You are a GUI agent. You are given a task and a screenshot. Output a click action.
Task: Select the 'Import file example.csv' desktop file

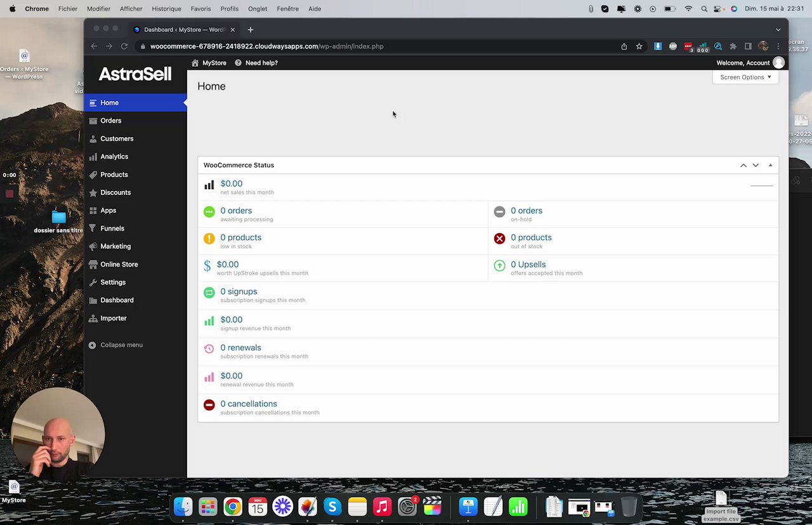[721, 506]
